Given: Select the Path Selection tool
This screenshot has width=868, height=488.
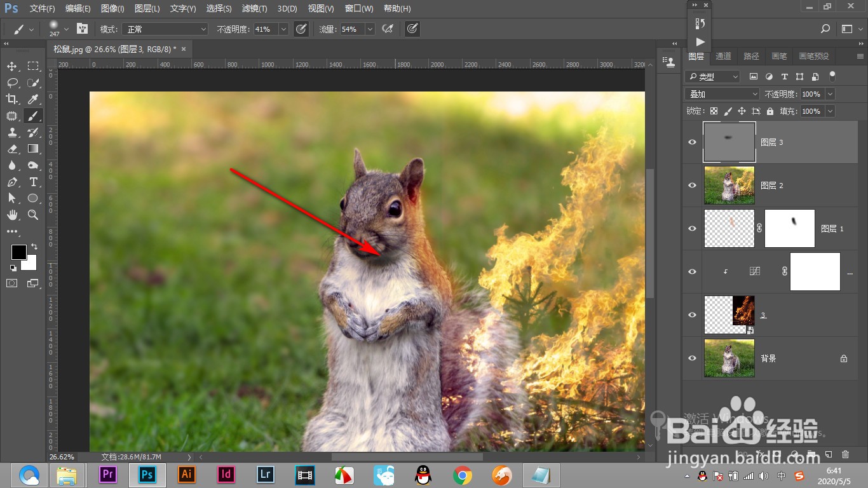Looking at the screenshot, I should [12, 198].
